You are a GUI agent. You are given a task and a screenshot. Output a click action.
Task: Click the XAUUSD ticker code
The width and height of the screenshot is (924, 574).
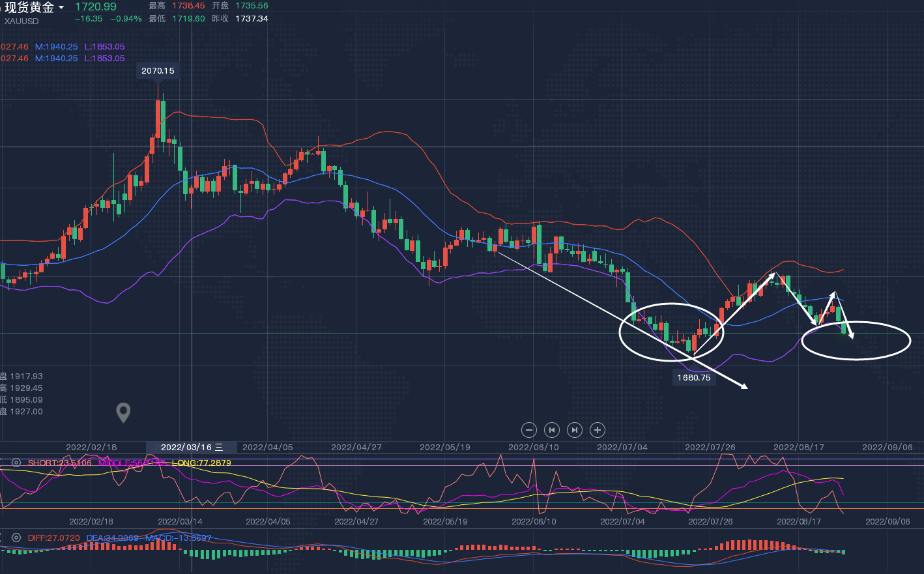[22, 21]
